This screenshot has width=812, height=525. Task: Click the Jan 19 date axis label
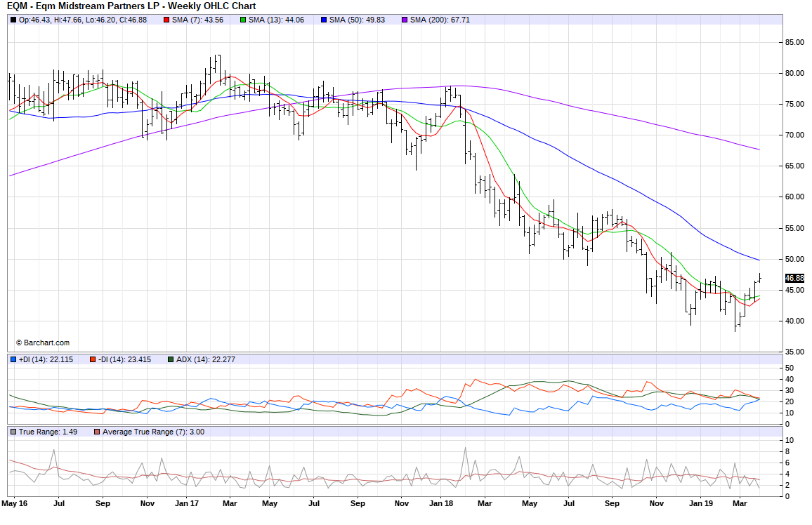click(700, 503)
